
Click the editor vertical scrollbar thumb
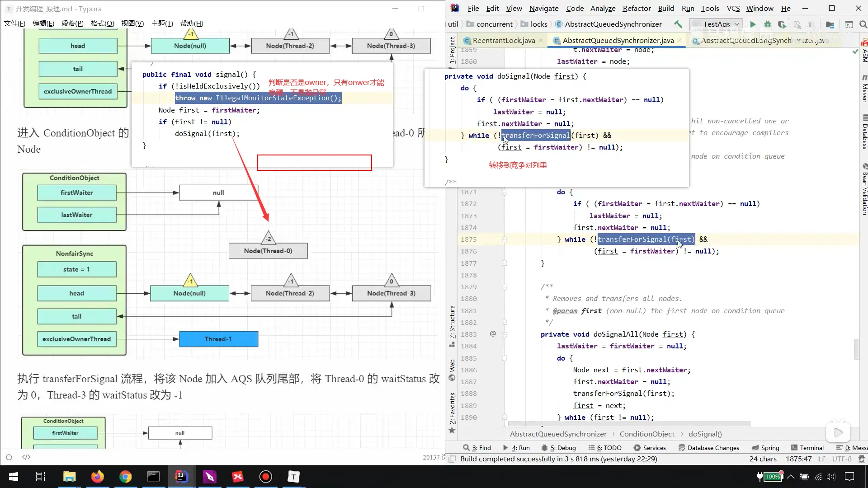pos(856,350)
